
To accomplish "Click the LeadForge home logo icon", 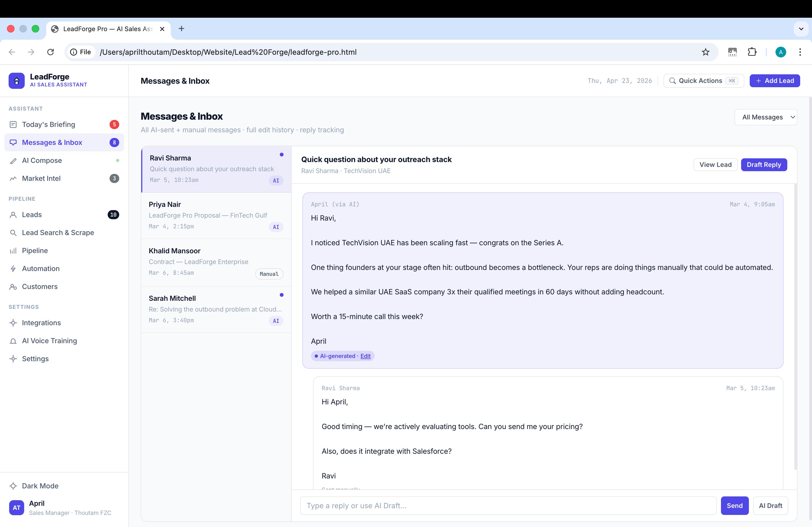I will [x=16, y=80].
